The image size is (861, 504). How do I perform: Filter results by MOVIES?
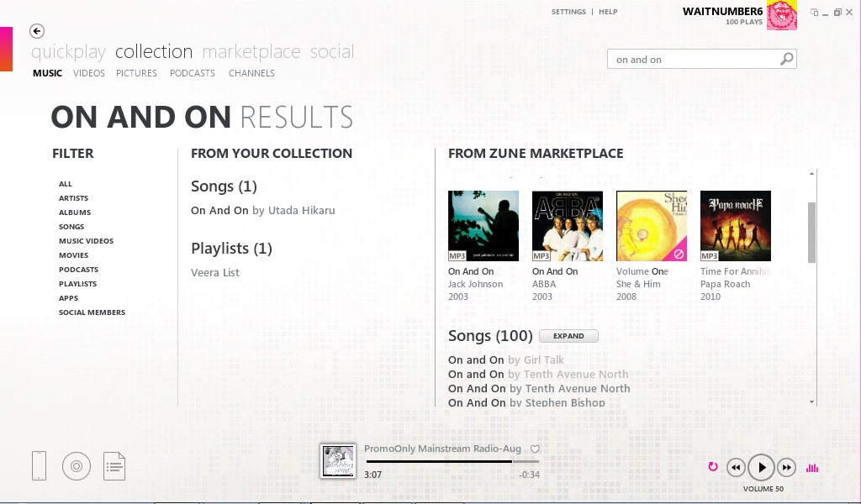point(74,255)
